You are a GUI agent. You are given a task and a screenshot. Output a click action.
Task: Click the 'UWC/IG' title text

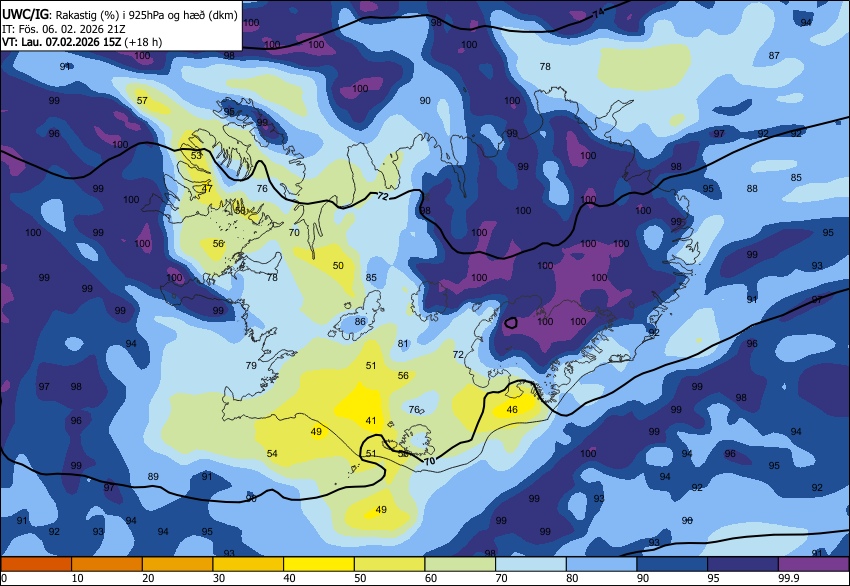[25, 15]
